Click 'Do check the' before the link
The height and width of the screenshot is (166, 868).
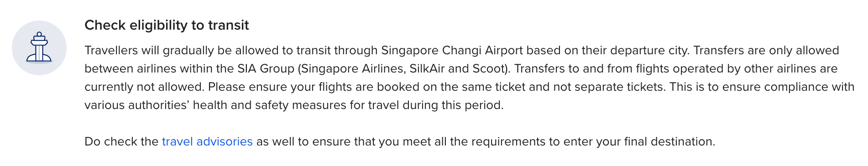pos(121,141)
